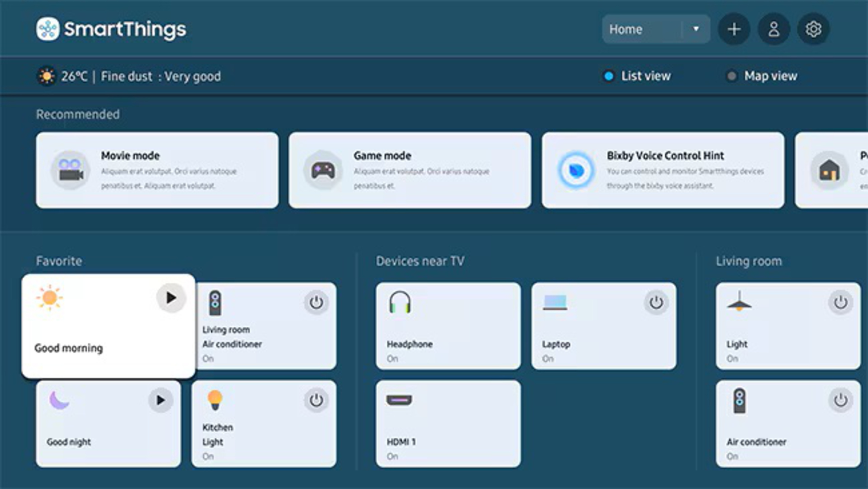The image size is (868, 489).
Task: Run the Good night scene play button
Action: point(160,400)
